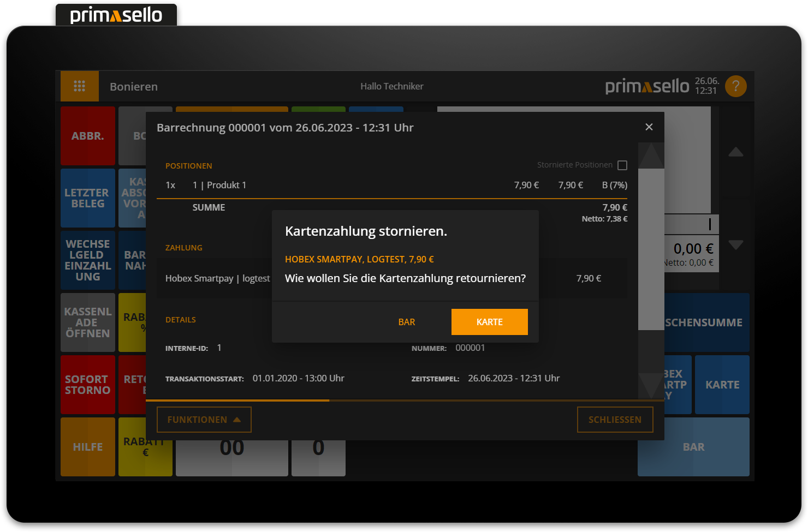Open LETZTER BELEG

[x=87, y=198]
